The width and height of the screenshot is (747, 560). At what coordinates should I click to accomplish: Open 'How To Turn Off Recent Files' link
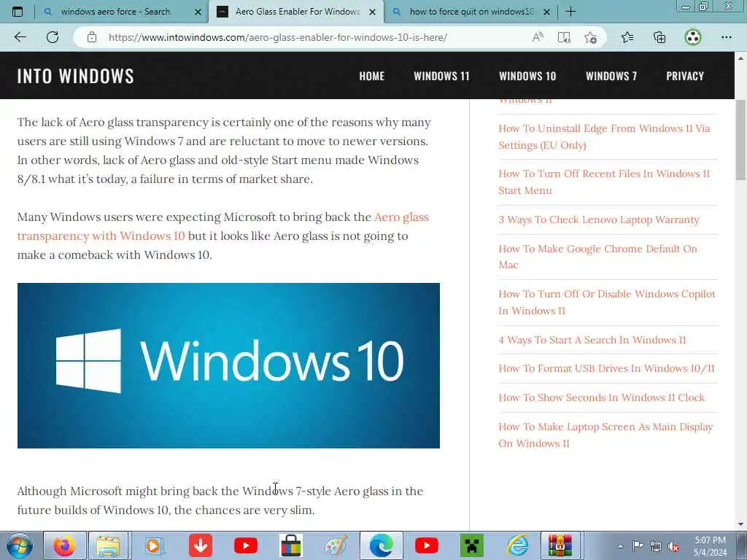604,182
